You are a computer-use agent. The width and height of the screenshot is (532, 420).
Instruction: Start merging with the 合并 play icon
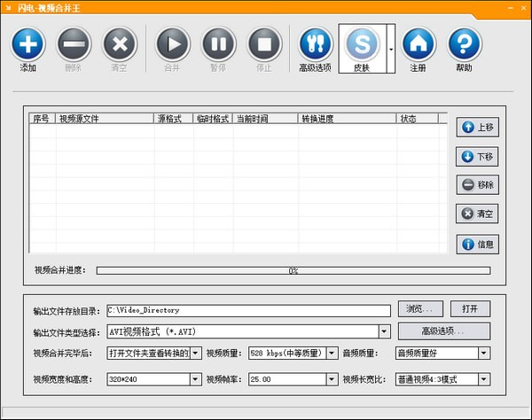173,43
